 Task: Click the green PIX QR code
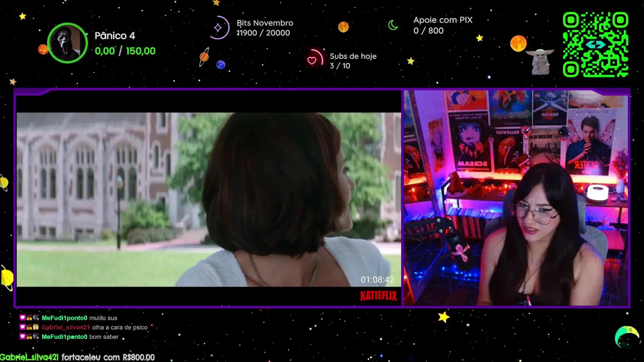(x=595, y=44)
